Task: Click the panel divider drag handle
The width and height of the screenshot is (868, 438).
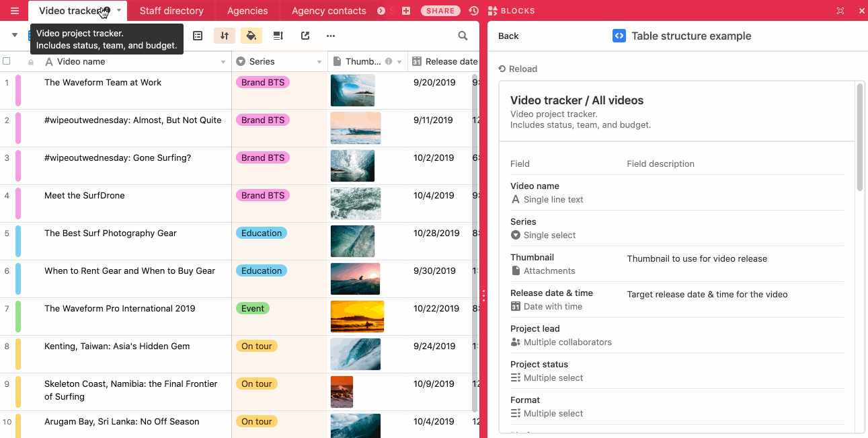Action: 483,295
